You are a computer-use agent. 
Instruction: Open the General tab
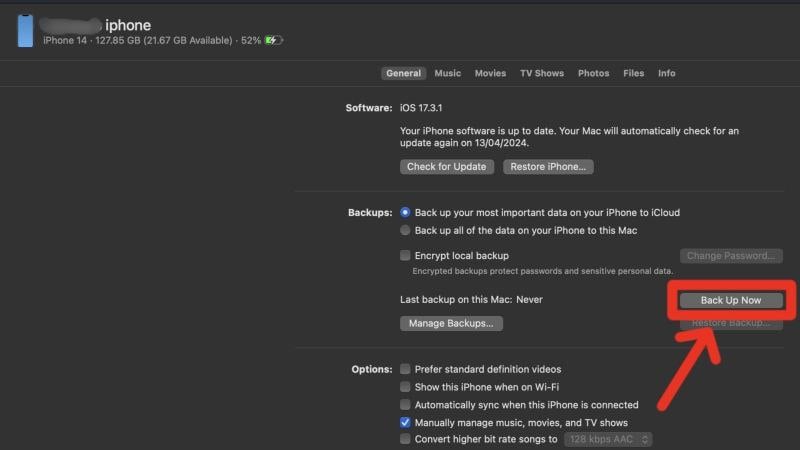click(403, 73)
